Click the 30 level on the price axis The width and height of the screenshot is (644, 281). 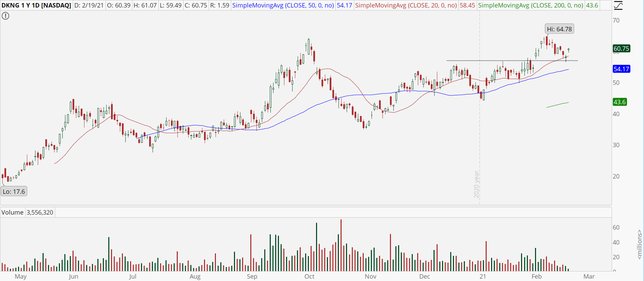616,145
